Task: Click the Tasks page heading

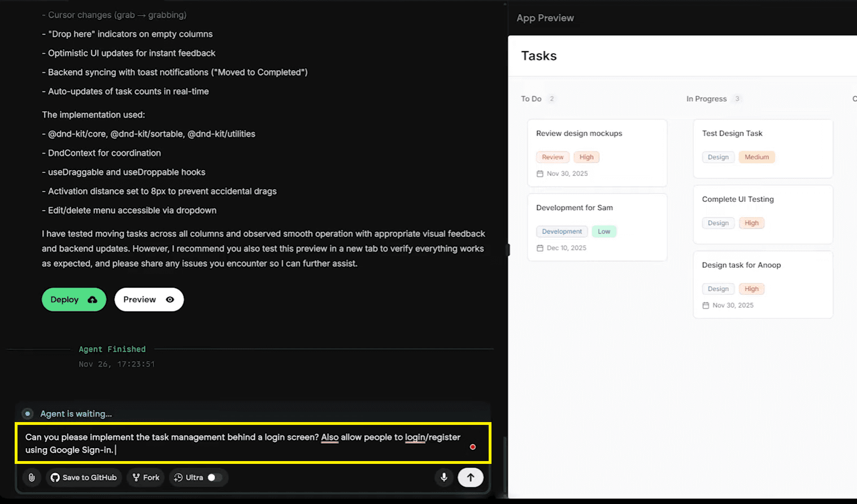Action: click(539, 56)
